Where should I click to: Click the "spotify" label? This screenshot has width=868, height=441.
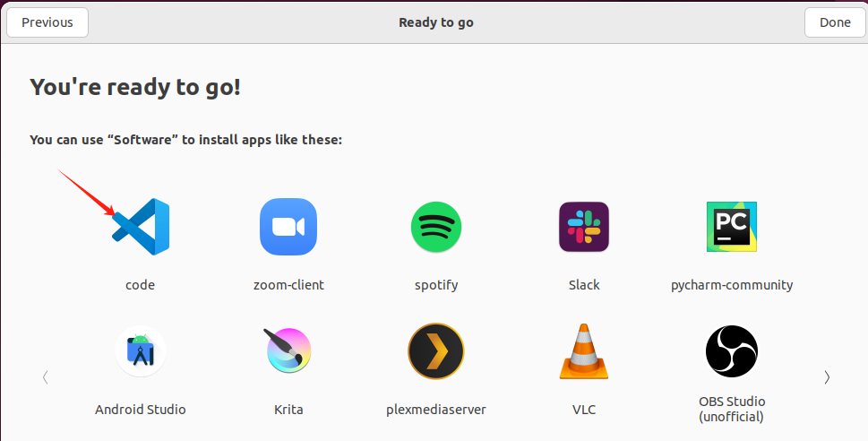point(436,285)
